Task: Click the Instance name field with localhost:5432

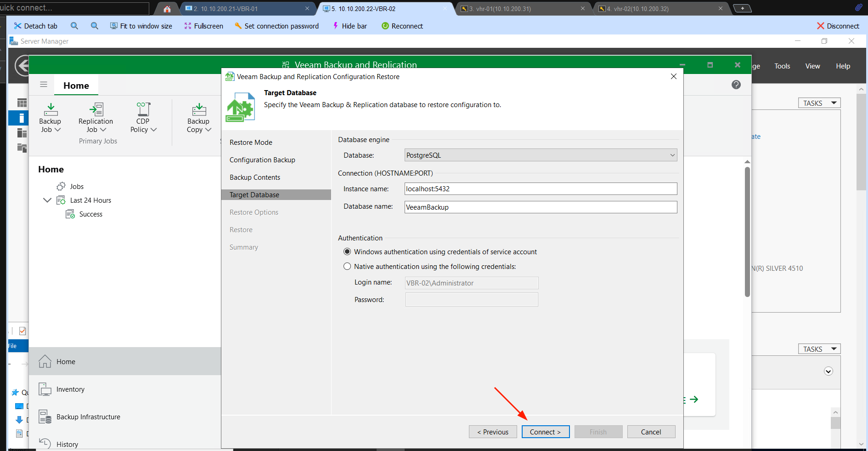Action: 541,188
